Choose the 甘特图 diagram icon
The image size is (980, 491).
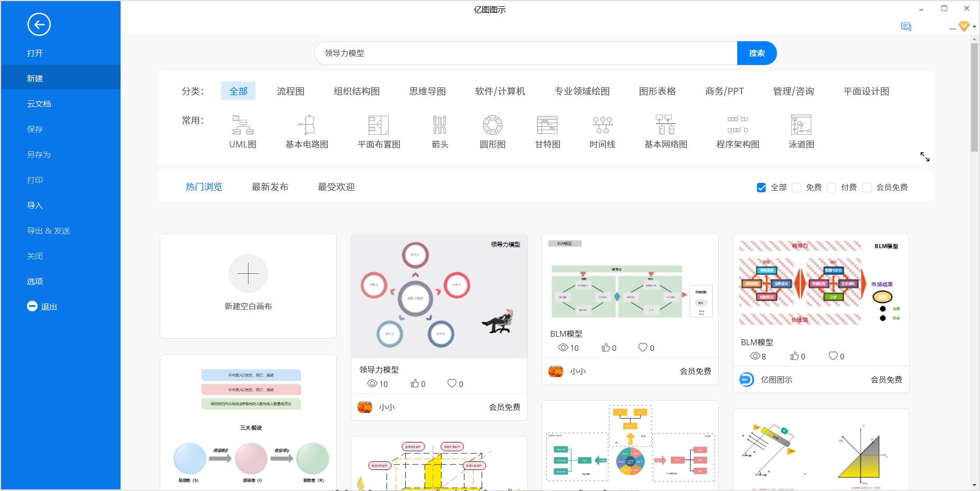pyautogui.click(x=547, y=125)
